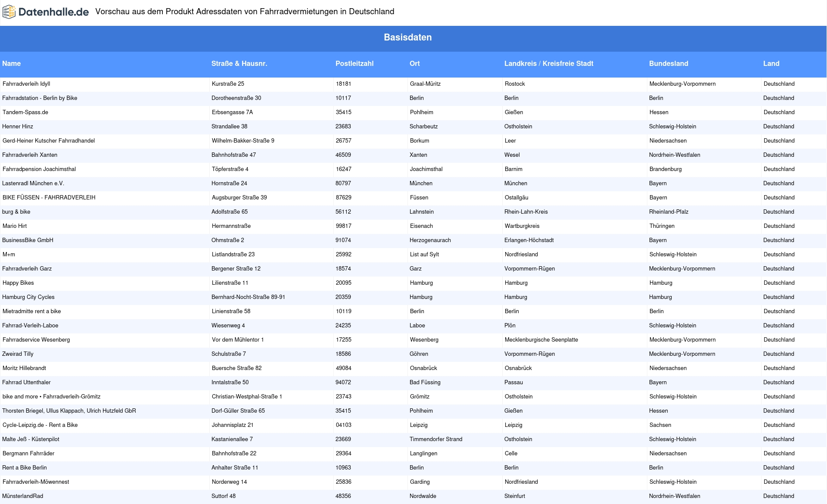Select address Dorotheenstraße 30

[x=236, y=98]
